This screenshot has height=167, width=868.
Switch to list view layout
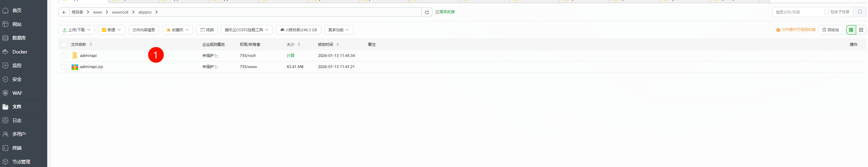coord(851,30)
